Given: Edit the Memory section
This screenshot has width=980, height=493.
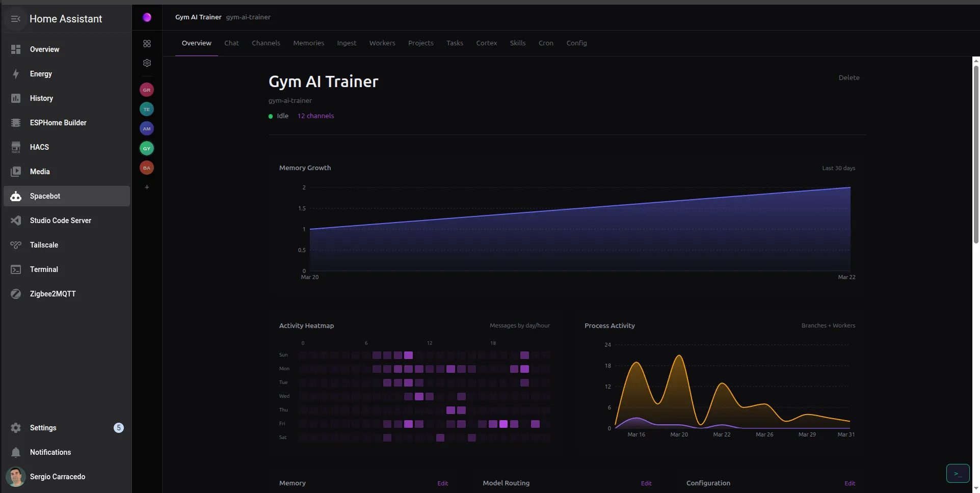Looking at the screenshot, I should 442,483.
